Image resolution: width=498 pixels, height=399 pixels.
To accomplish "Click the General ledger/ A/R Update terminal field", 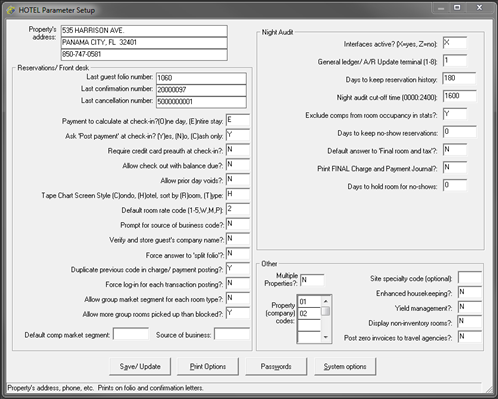I will pos(455,61).
